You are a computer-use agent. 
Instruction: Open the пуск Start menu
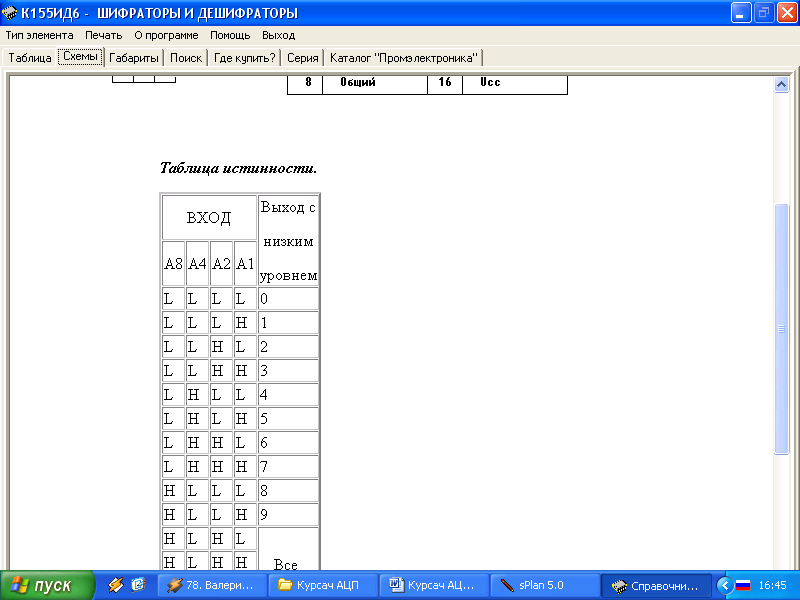47,585
